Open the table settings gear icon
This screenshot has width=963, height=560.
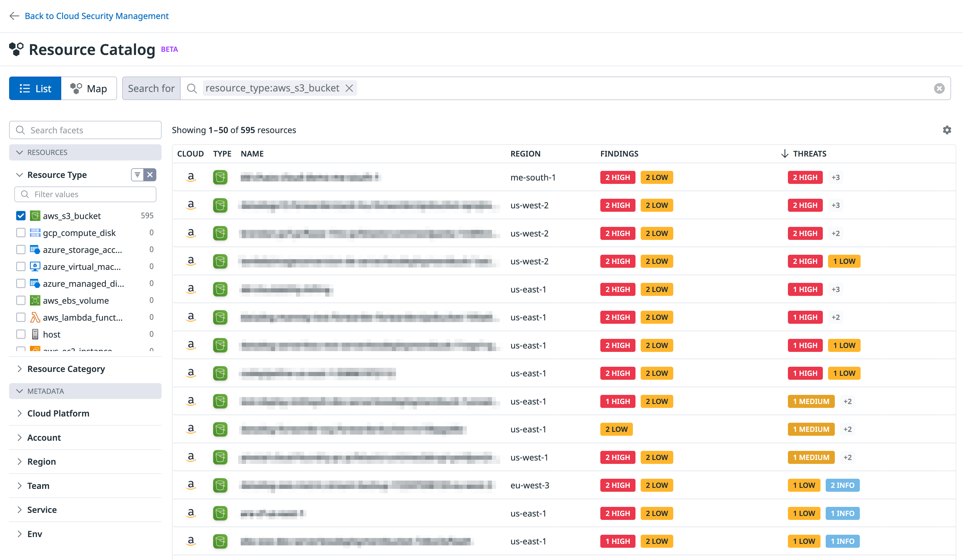(x=947, y=130)
